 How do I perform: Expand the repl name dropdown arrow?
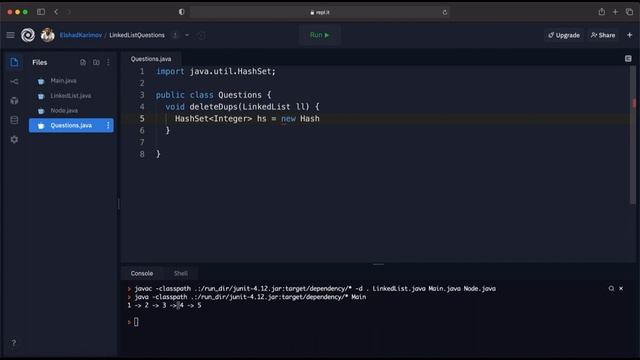click(187, 35)
